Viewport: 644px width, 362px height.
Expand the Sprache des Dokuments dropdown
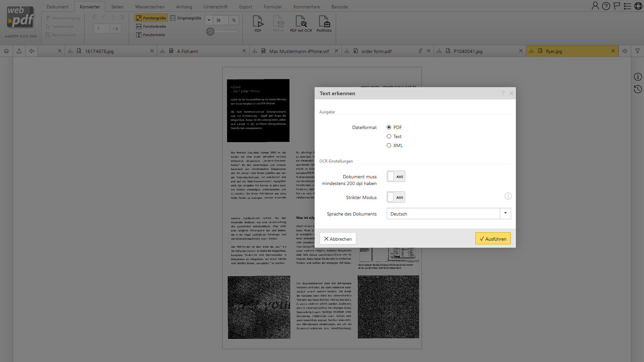(505, 214)
